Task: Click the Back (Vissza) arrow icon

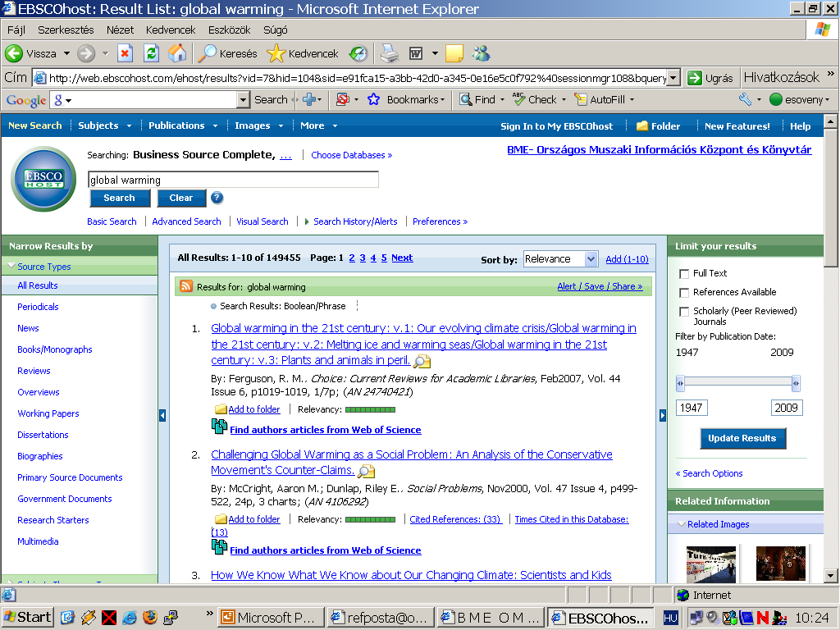Action: click(x=14, y=53)
